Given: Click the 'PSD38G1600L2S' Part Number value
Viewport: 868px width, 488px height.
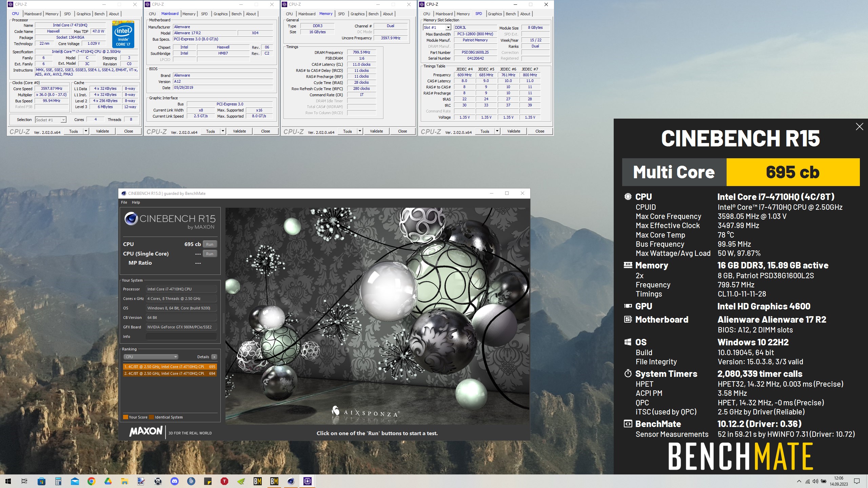Looking at the screenshot, I should click(475, 52).
